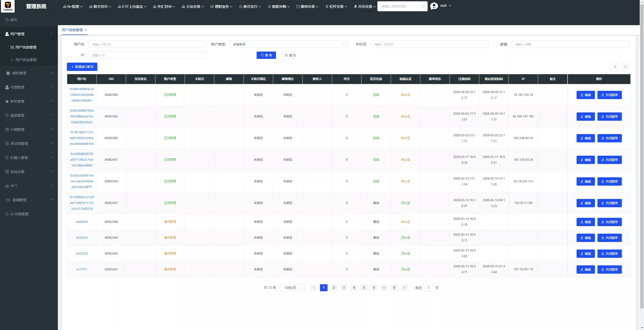Open the 跟单交易 top menu
644x330 pixels.
pyautogui.click(x=307, y=7)
